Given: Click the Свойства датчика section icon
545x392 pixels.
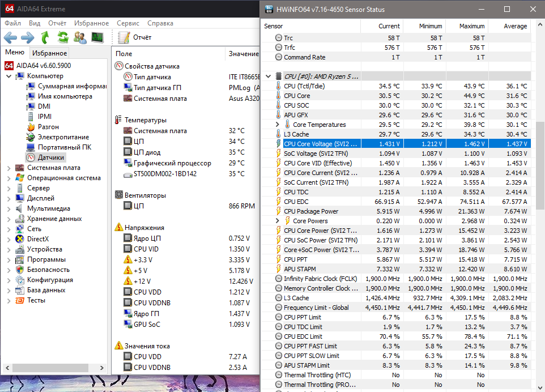Looking at the screenshot, I should pos(119,66).
